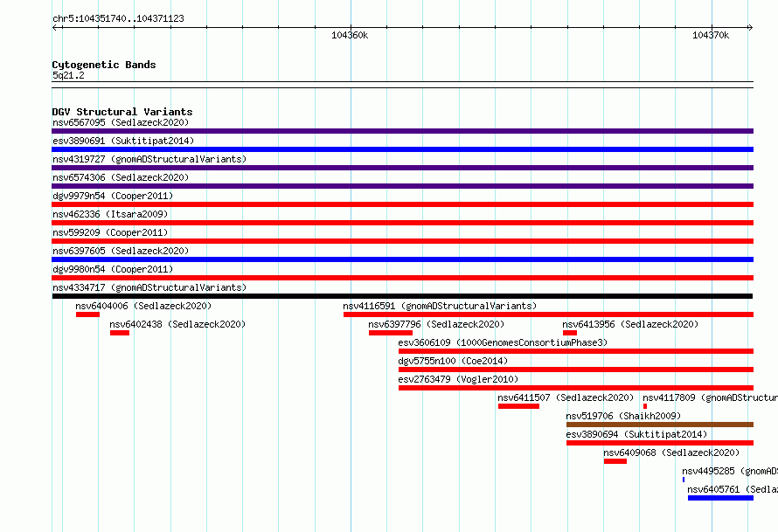This screenshot has height=532, width=778.
Task: Click the tiny blue mark under nsv4495285
Action: pos(684,480)
